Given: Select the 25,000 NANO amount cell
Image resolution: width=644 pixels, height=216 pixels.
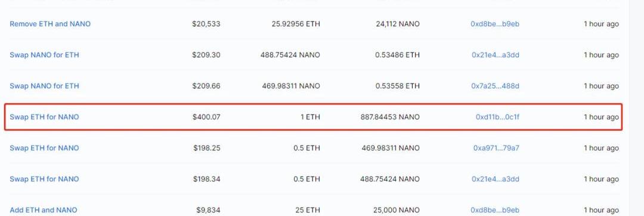Looking at the screenshot, I should point(397,210).
